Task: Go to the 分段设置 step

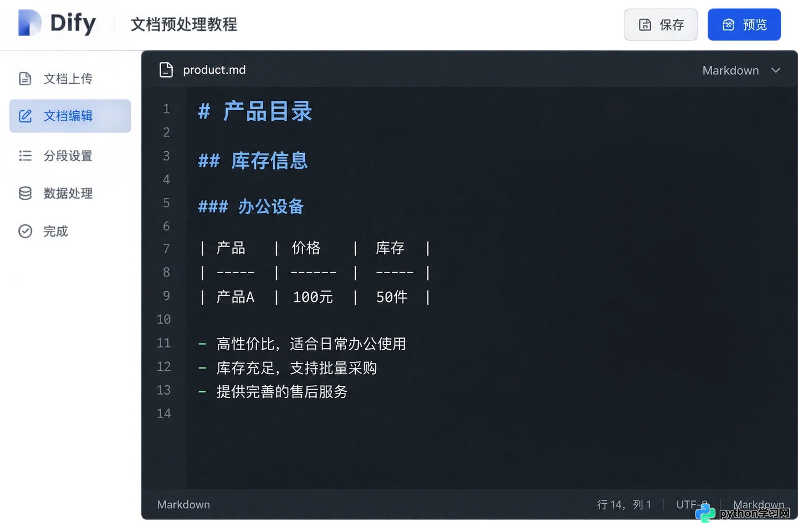Action: (70, 156)
